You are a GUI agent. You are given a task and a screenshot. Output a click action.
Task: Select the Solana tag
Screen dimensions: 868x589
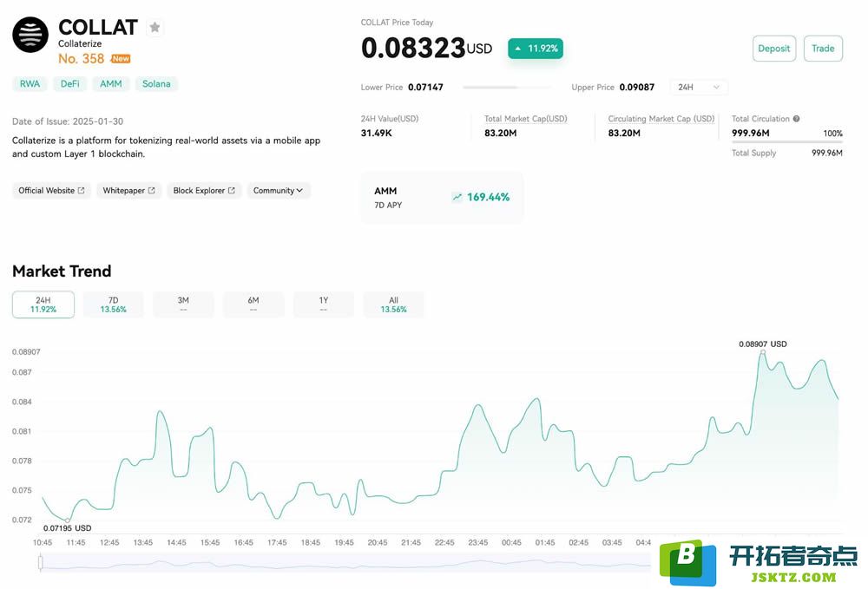[156, 84]
